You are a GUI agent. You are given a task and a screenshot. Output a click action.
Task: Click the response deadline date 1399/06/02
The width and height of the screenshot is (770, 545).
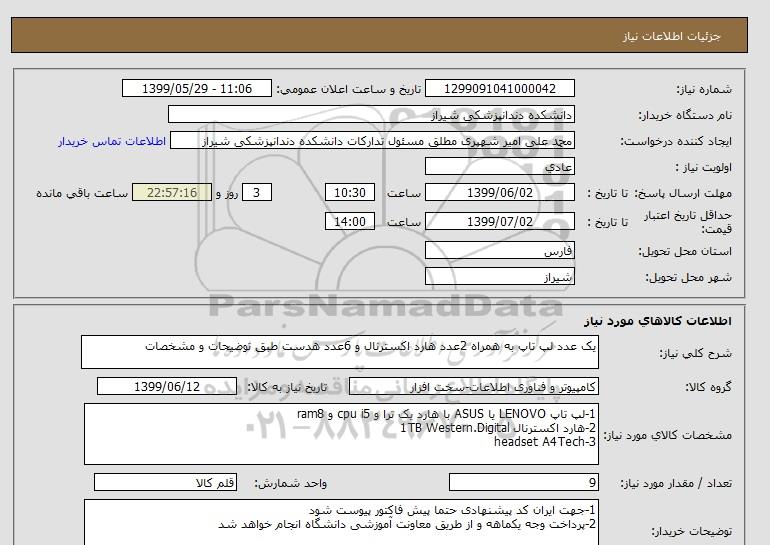[x=499, y=192]
